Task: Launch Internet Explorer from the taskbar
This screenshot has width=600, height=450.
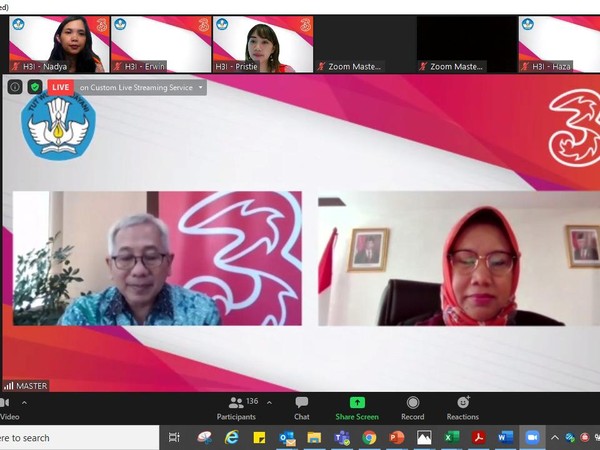Action: 232,437
